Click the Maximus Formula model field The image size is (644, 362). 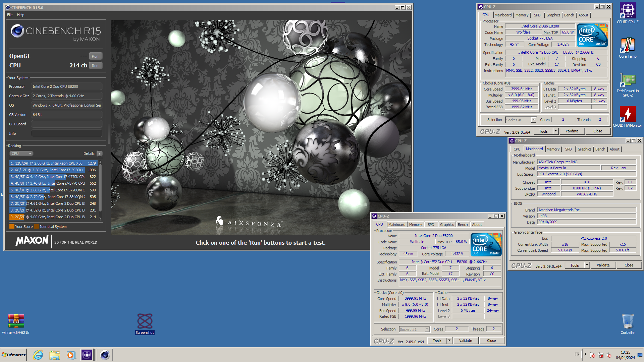tap(569, 168)
